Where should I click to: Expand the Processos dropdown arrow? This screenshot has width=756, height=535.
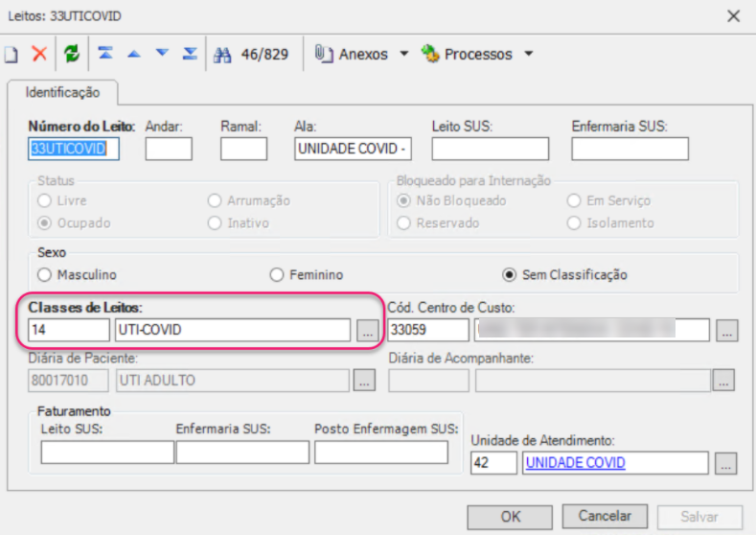(x=529, y=54)
